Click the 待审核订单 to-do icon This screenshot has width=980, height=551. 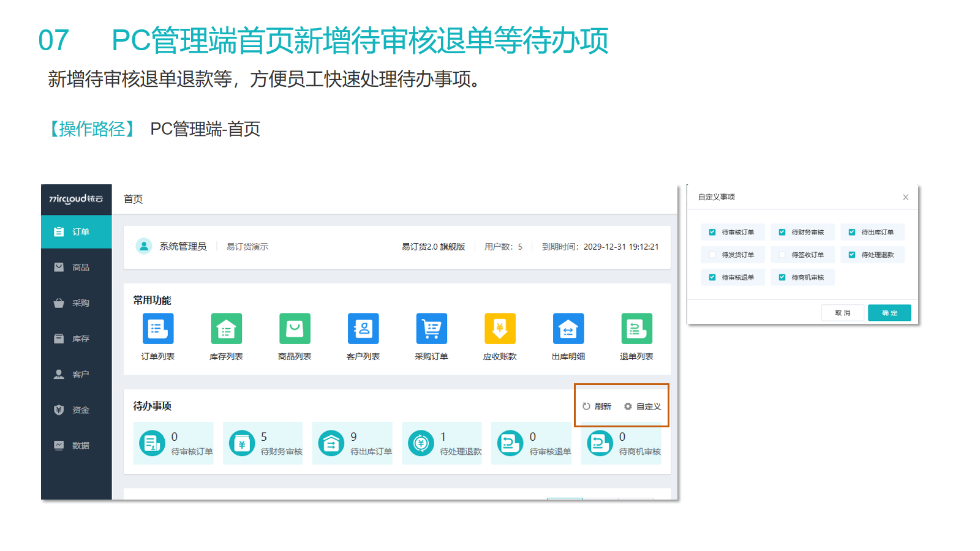152,443
